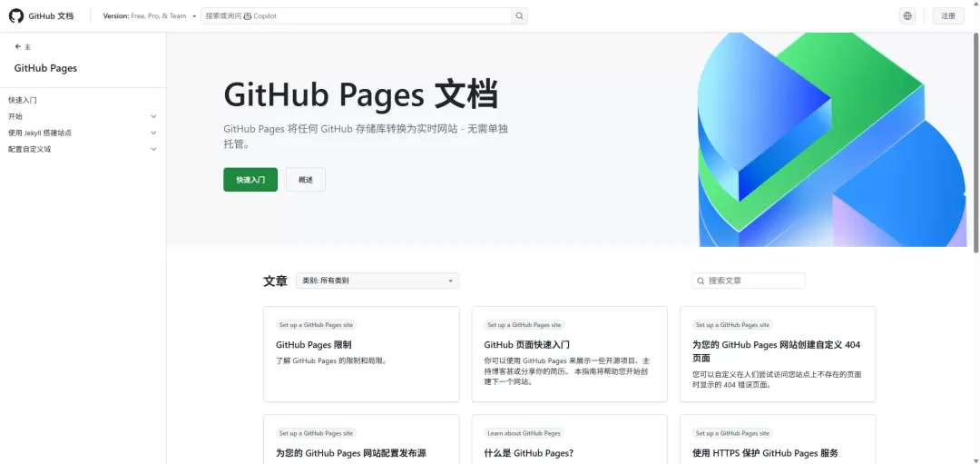This screenshot has height=464, width=980.
Task: Expand 使用 Jekyll 搭建站点 section
Action: pos(153,133)
